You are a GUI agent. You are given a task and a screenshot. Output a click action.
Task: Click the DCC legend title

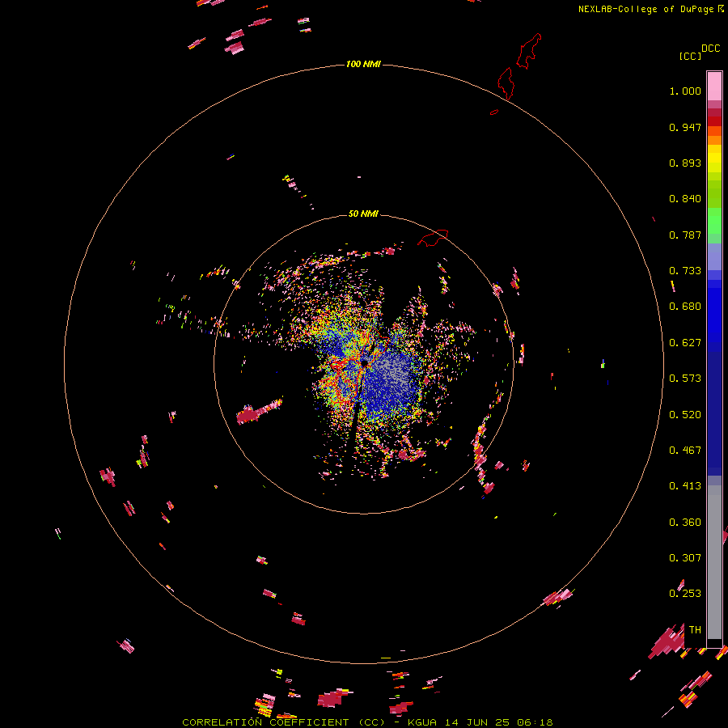710,49
